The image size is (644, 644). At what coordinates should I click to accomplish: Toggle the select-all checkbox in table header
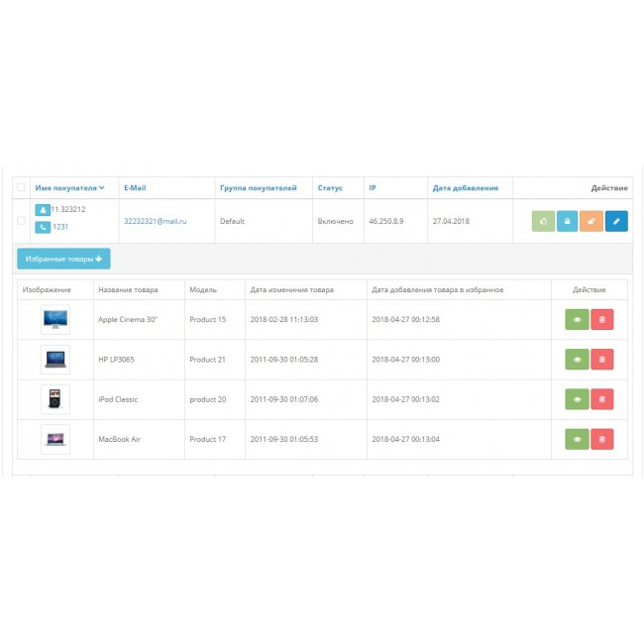tap(22, 187)
